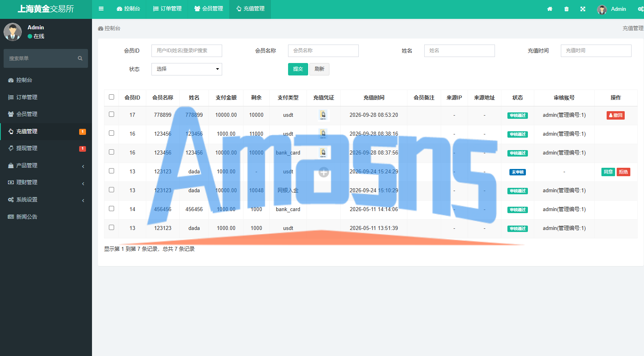Screen dimensions: 644x356
Task: Switch to the 会员管理 top tab
Action: pyautogui.click(x=209, y=9)
